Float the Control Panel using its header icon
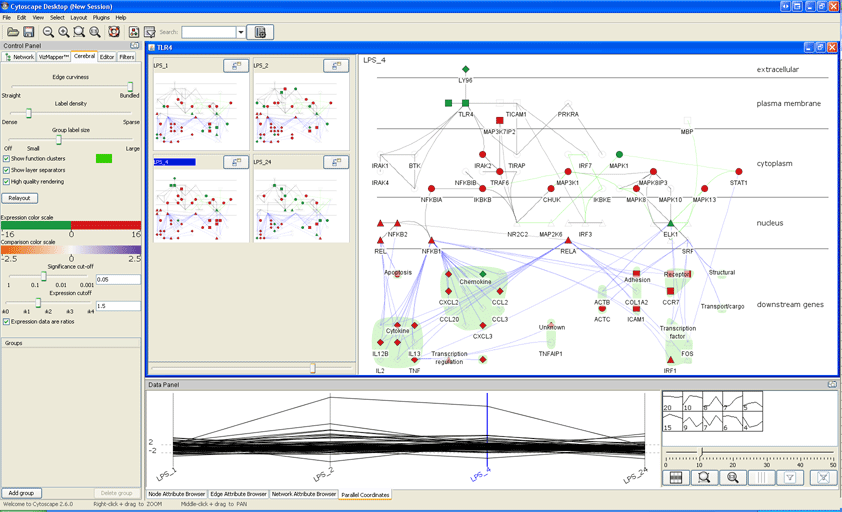Image resolution: width=842 pixels, height=512 pixels. coord(135,46)
